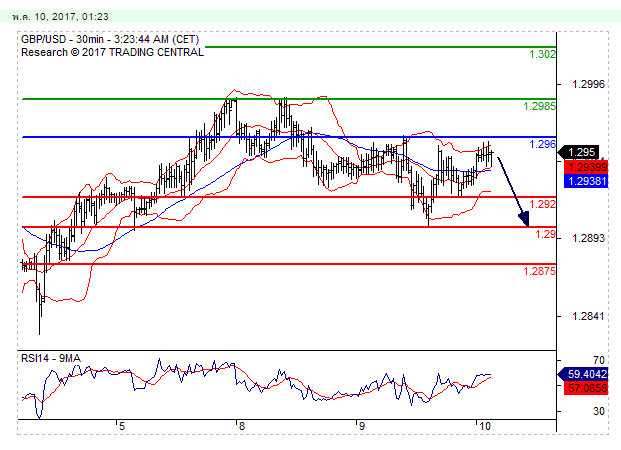Screen dimensions: 621x450
Task: Select the red support label 1.2875
Action: [539, 271]
